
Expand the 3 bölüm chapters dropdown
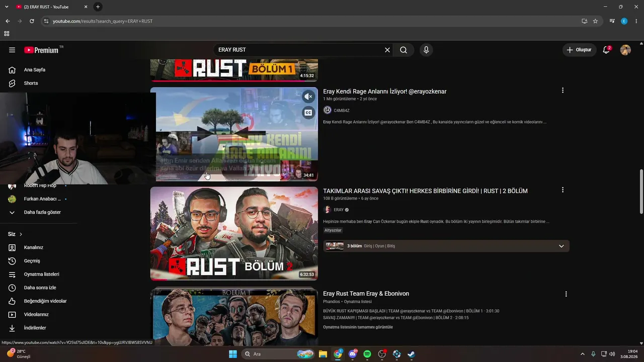point(561,246)
